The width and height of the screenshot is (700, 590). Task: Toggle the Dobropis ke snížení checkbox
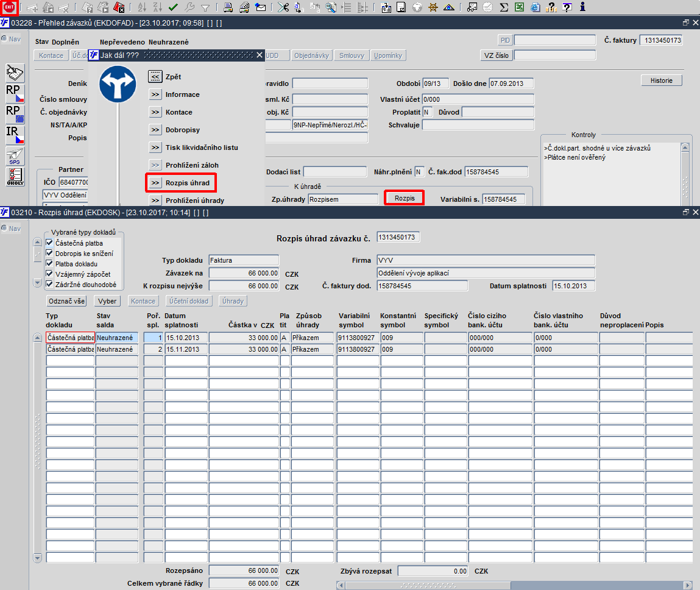[x=49, y=253]
